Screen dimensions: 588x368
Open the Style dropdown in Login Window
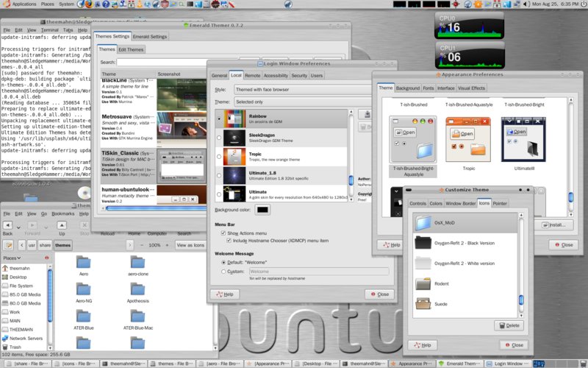[303, 89]
